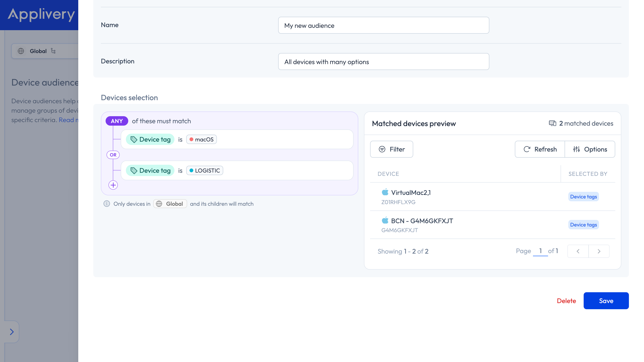
Task: Click the matched devices count icon
Action: (x=553, y=123)
